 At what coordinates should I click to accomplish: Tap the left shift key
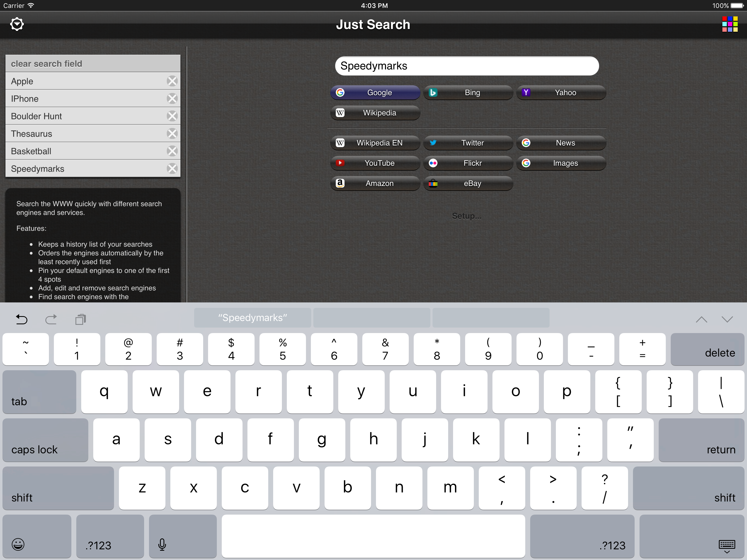coord(58,488)
